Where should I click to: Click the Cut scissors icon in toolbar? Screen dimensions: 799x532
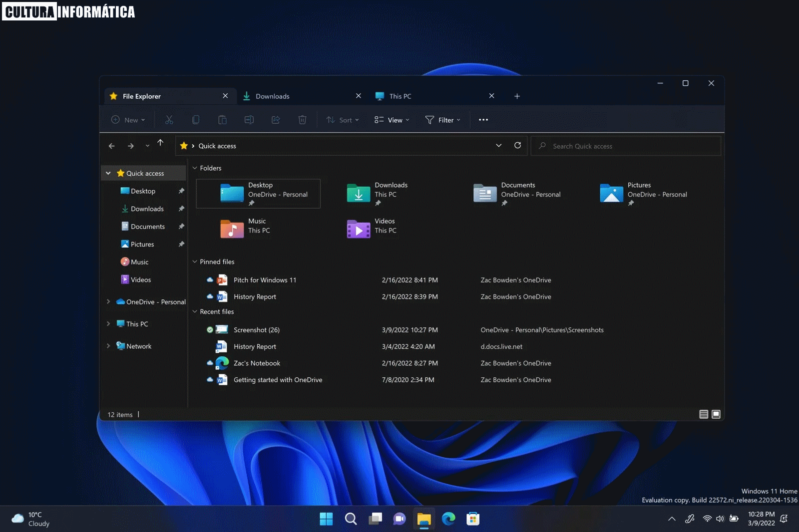(x=169, y=120)
